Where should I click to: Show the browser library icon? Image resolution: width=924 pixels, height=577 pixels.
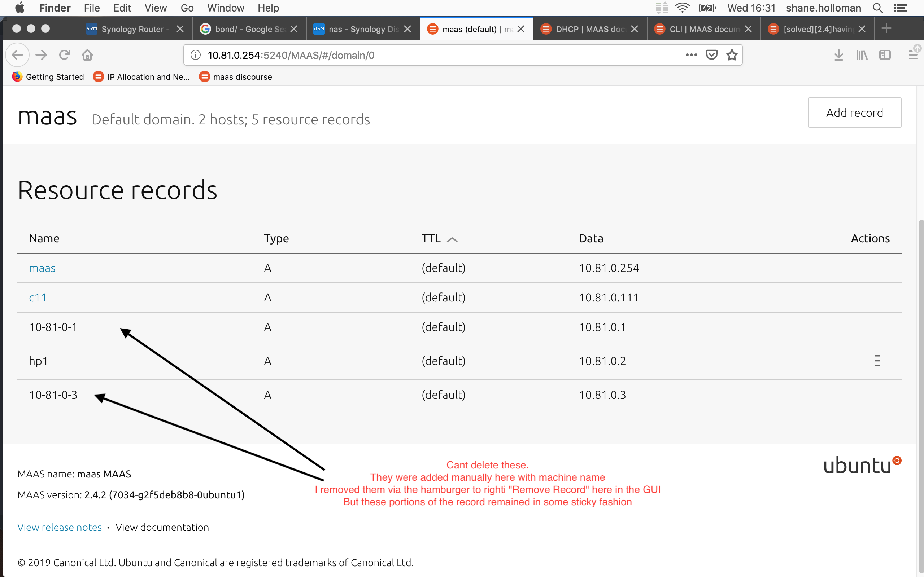(862, 55)
